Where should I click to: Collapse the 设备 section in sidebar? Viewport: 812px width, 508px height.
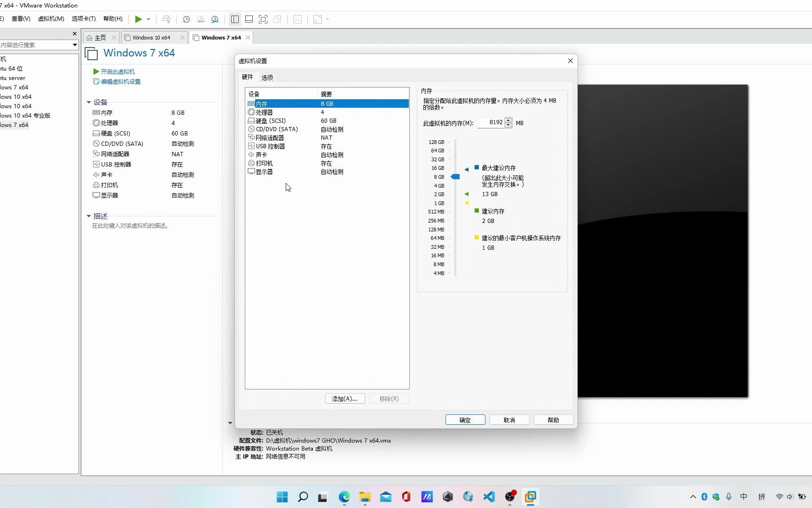[x=89, y=102]
